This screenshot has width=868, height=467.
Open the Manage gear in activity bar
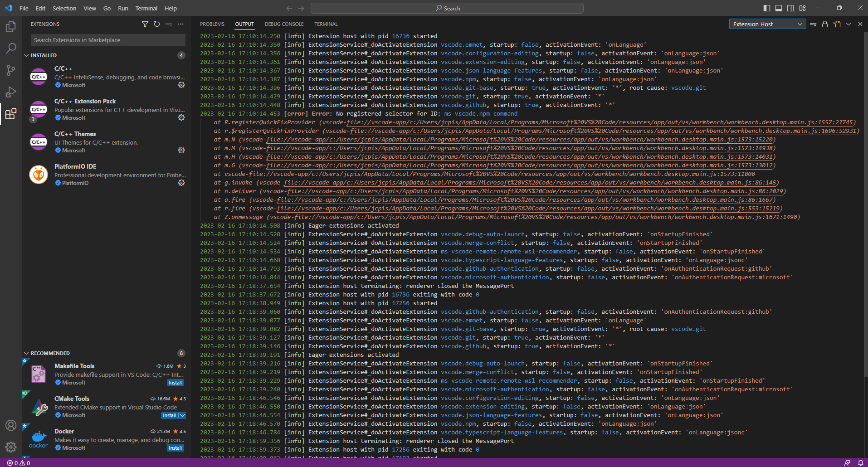point(11,447)
